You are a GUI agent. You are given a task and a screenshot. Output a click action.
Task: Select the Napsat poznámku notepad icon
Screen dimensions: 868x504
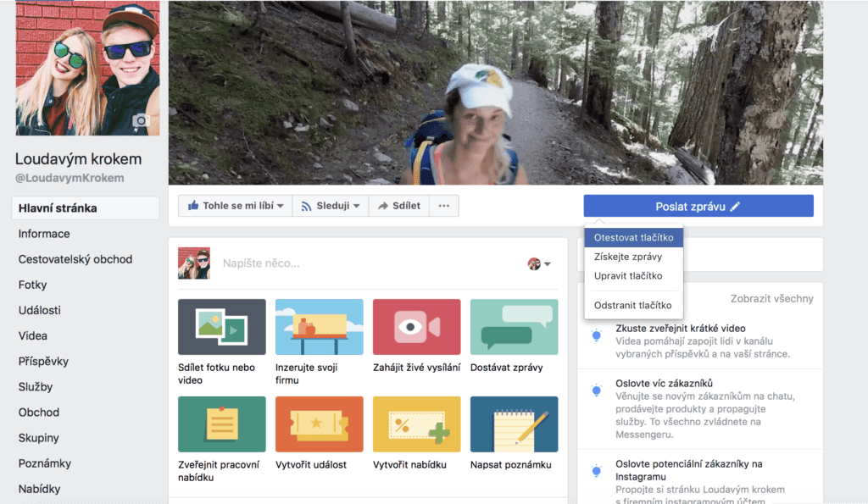click(513, 424)
